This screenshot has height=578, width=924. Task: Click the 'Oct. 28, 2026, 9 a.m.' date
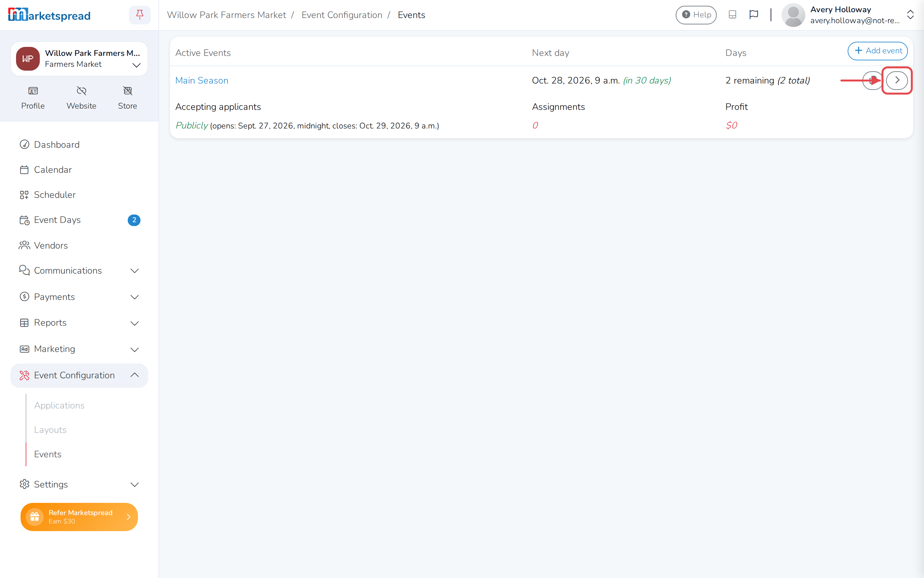(x=575, y=80)
